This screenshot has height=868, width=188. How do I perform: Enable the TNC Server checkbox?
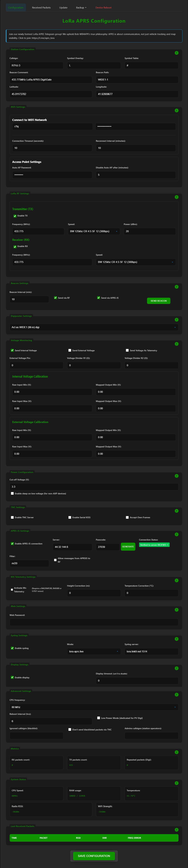12,518
